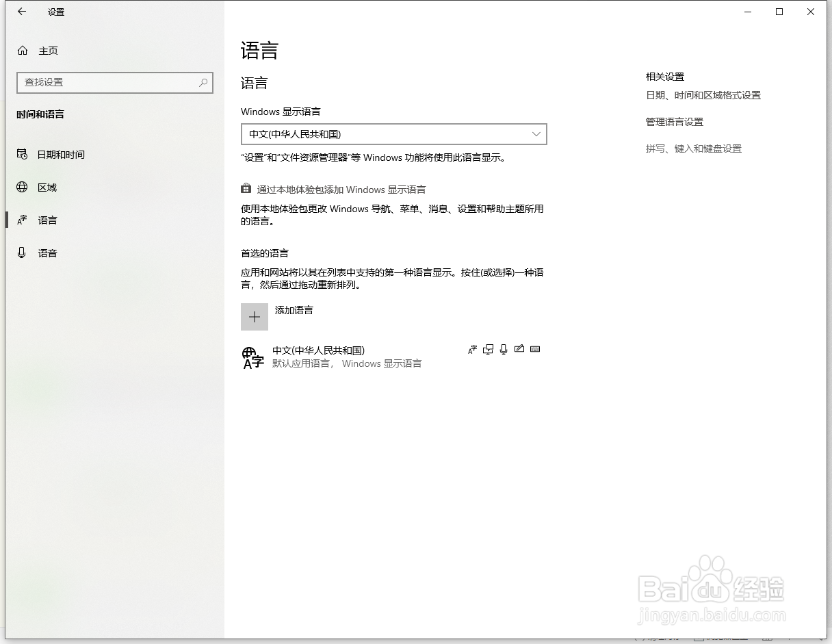
Task: Click the Chinese language globe-character icon
Action: click(253, 357)
